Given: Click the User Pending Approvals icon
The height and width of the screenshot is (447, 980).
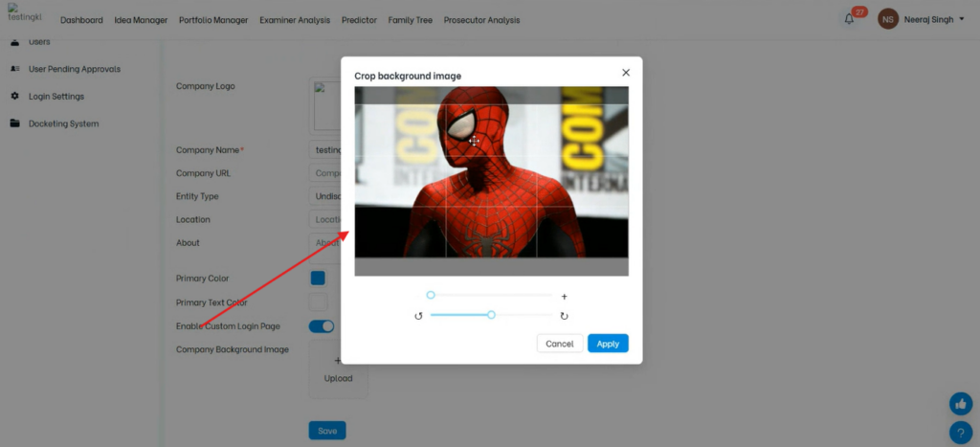Looking at the screenshot, I should [x=15, y=69].
